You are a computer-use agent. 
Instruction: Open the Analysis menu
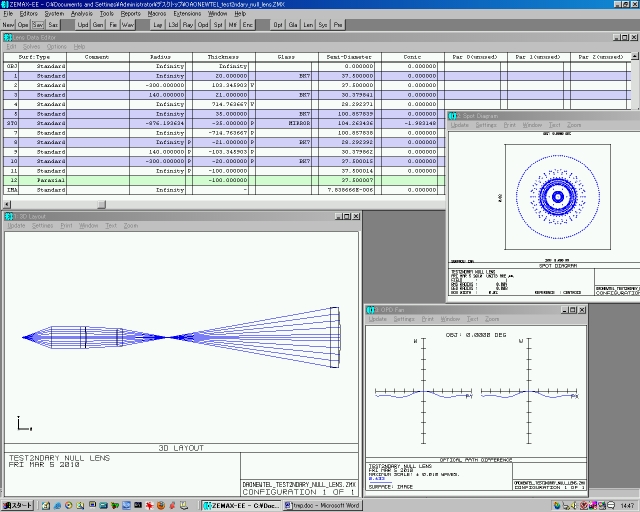click(x=82, y=13)
